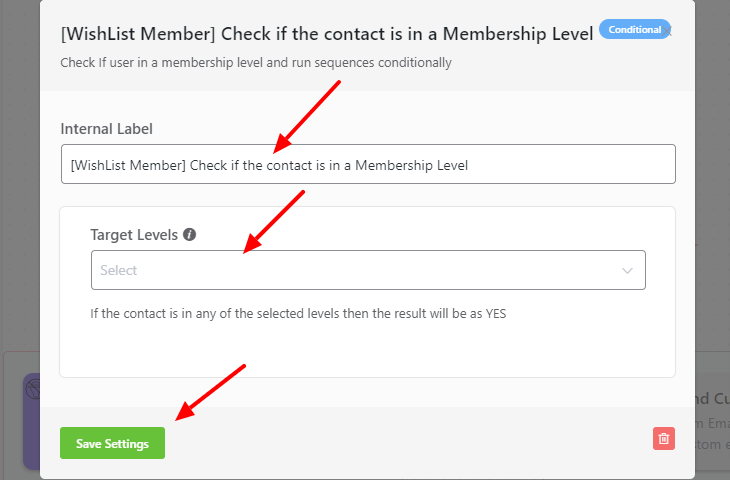Click the dimmed backdrop left of dialog
This screenshot has width=730, height=480.
coord(20,186)
